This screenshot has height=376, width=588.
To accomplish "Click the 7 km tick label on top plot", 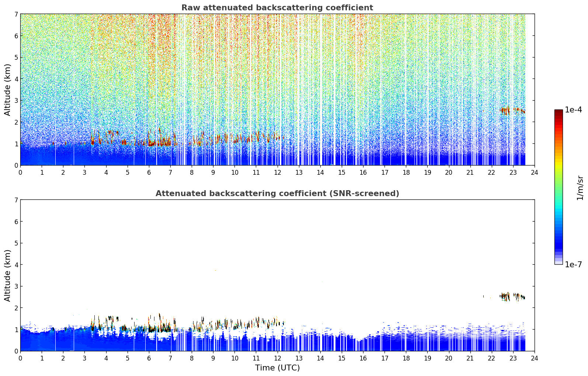I will [x=16, y=14].
